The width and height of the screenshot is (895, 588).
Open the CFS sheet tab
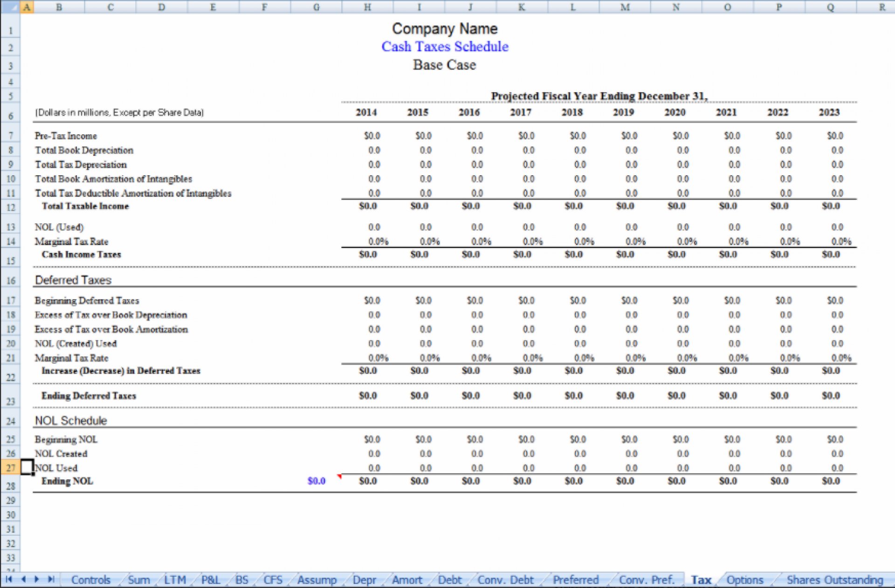point(273,580)
